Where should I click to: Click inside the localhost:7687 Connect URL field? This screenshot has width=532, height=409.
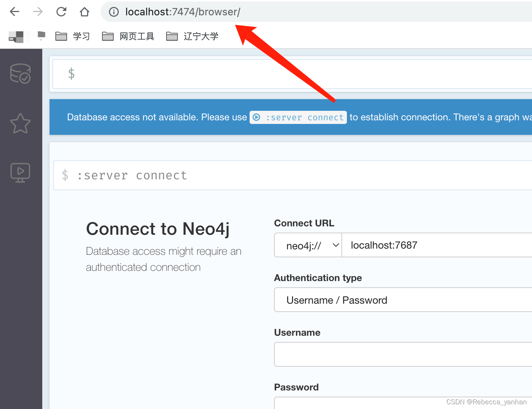[419, 245]
